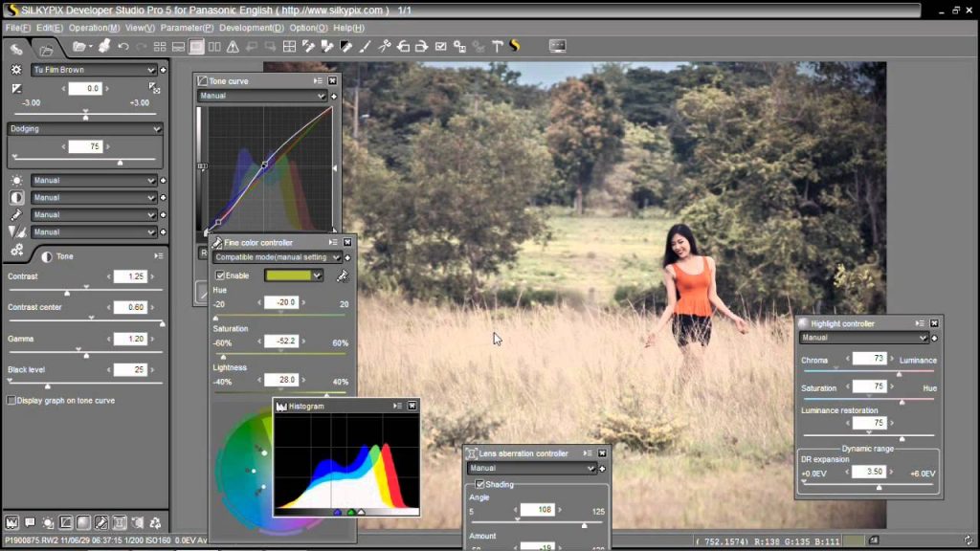Open the yellow-green color selection dropdown
980x551 pixels.
point(293,275)
